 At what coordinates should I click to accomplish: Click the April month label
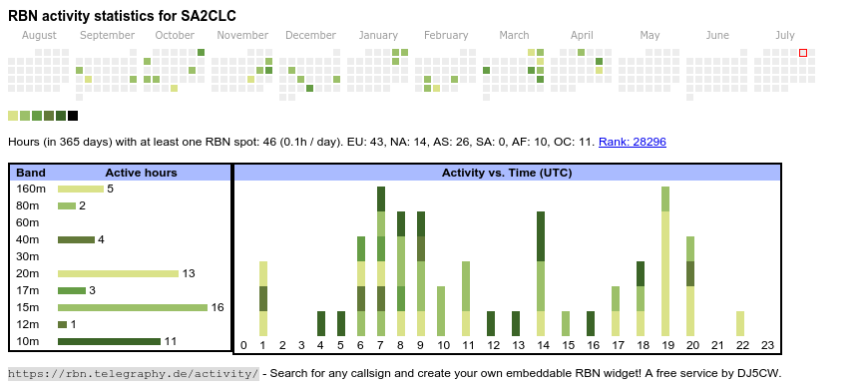click(582, 35)
